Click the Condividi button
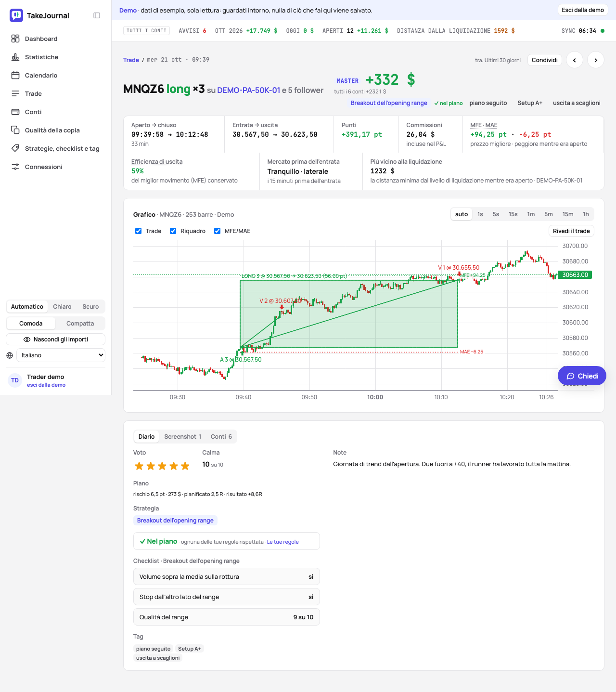The height and width of the screenshot is (692, 616). coord(545,60)
